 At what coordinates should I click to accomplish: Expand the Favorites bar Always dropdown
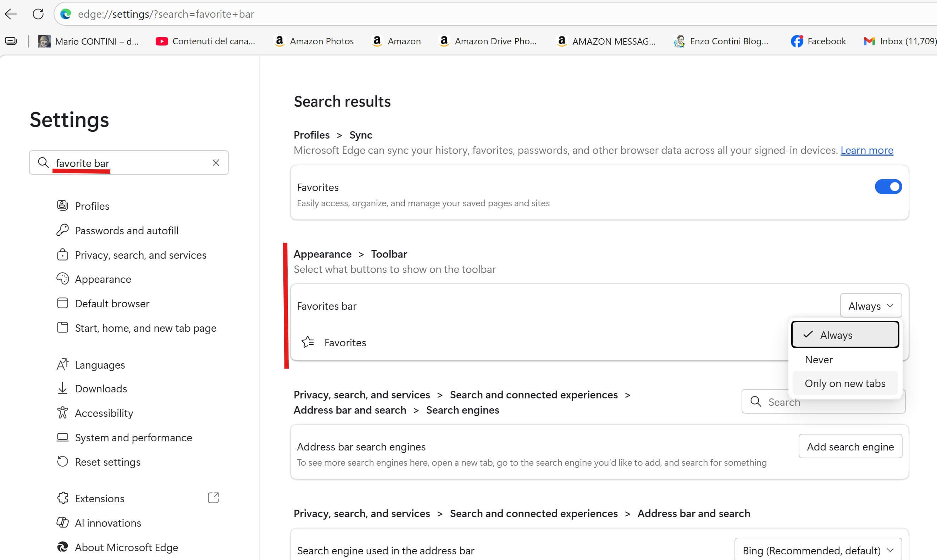[x=871, y=306]
